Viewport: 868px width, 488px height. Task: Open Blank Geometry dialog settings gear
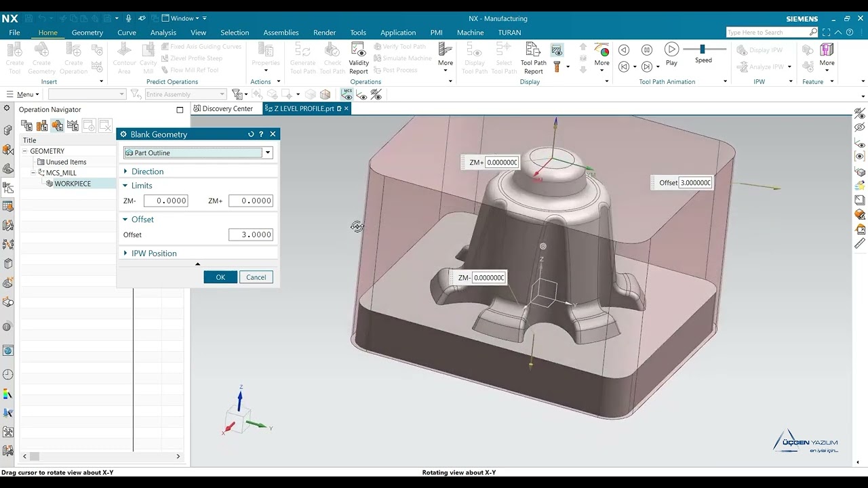click(123, 134)
